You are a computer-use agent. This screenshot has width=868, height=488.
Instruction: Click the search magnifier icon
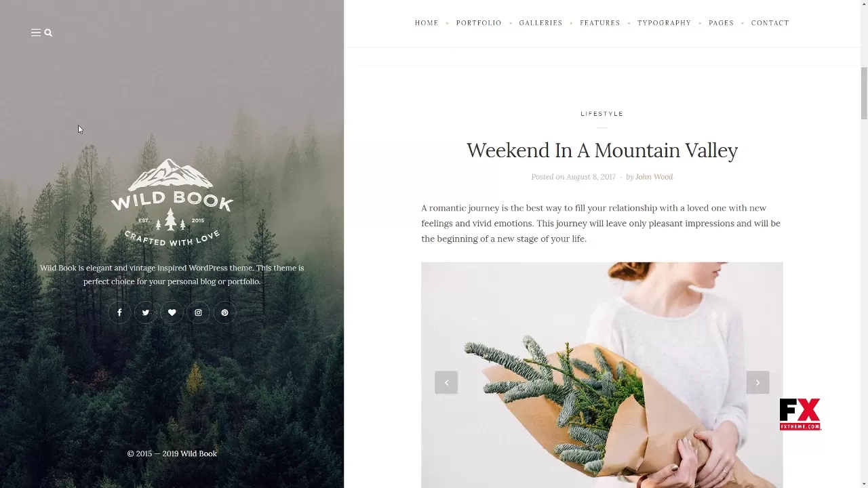pos(48,33)
